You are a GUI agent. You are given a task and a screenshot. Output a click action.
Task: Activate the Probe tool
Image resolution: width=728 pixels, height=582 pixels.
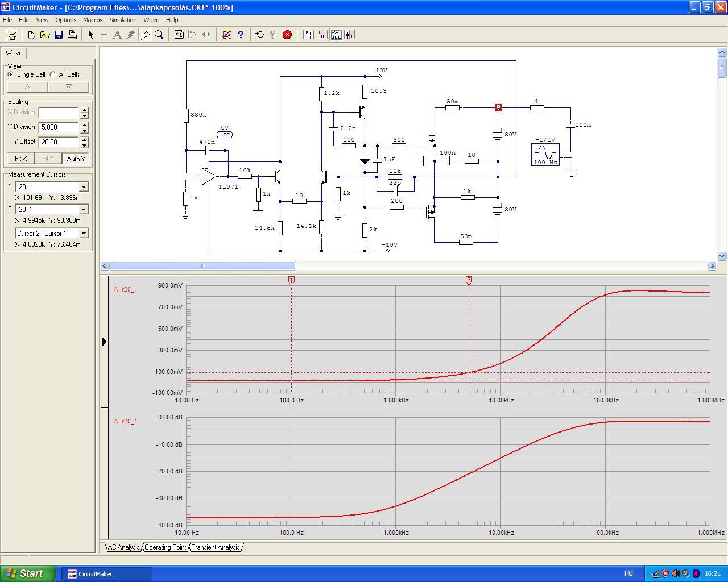point(145,35)
